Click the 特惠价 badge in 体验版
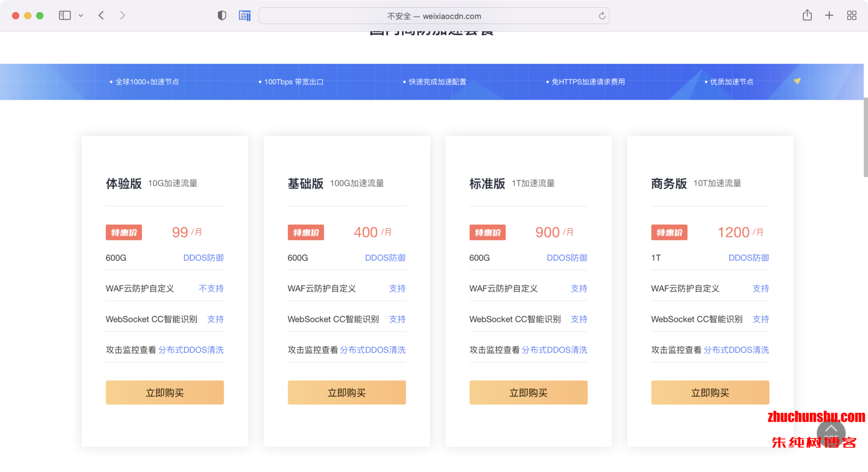 [x=124, y=232]
